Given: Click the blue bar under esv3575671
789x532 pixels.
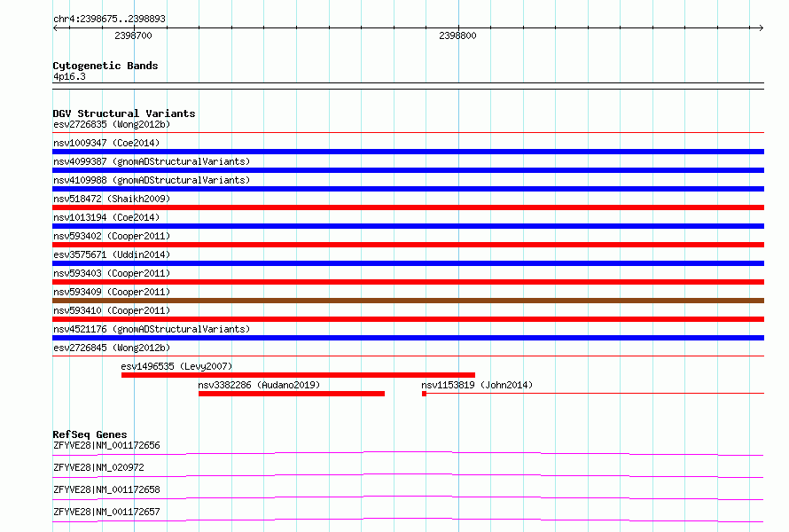Looking at the screenshot, I should click(408, 263).
